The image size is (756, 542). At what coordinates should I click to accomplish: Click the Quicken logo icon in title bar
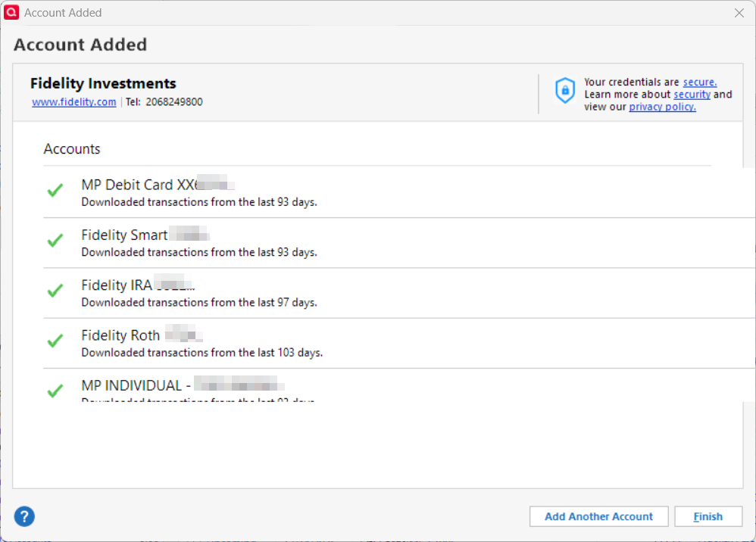pos(11,13)
